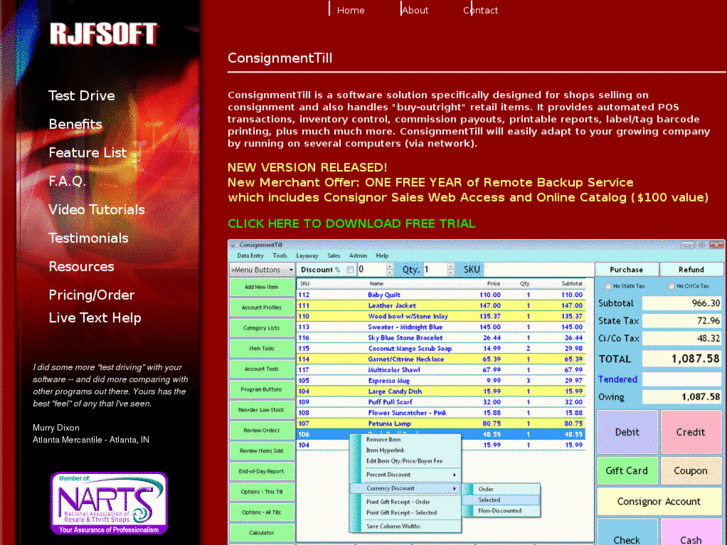The width and height of the screenshot is (727, 545).
Task: Go to Pricing/Order
Action: tap(92, 295)
